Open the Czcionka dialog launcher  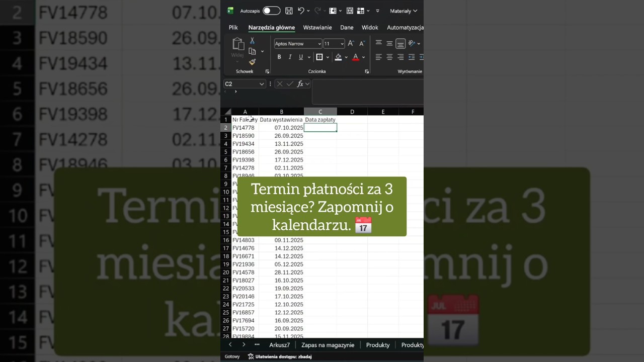click(367, 71)
